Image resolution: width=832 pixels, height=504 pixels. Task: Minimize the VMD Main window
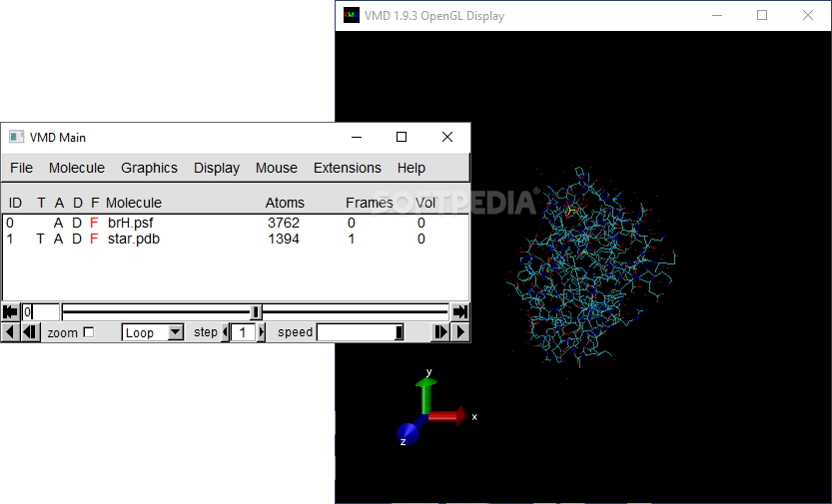point(357,137)
